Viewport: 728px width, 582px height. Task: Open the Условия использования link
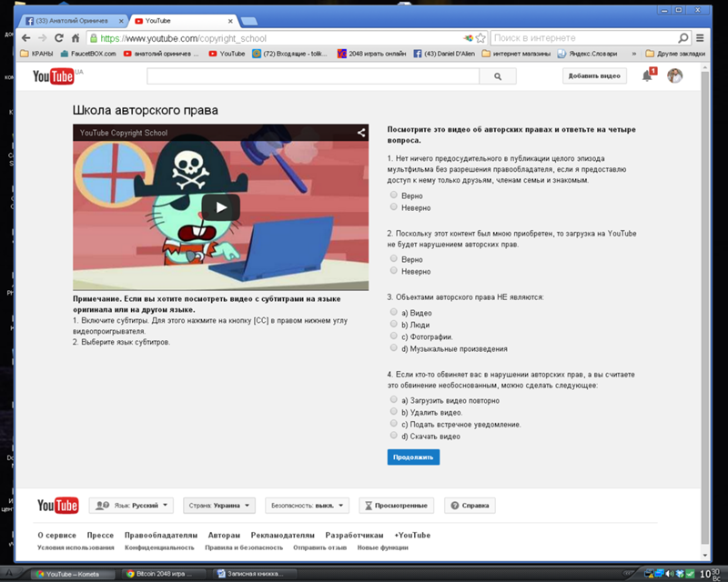pyautogui.click(x=76, y=547)
